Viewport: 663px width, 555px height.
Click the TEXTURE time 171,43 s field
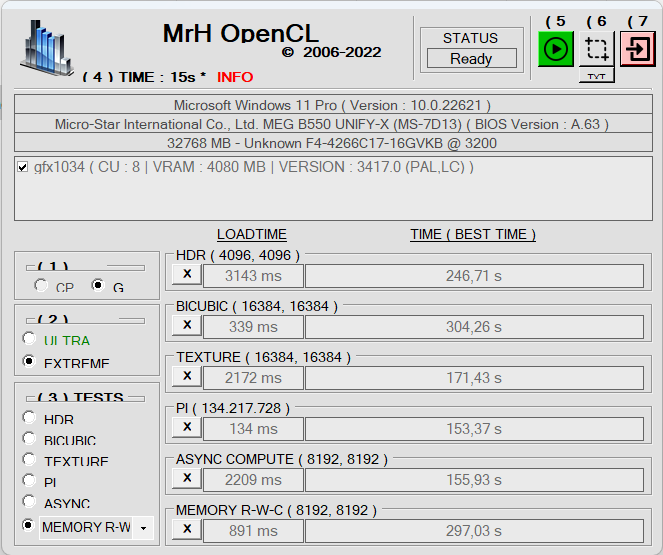474,378
